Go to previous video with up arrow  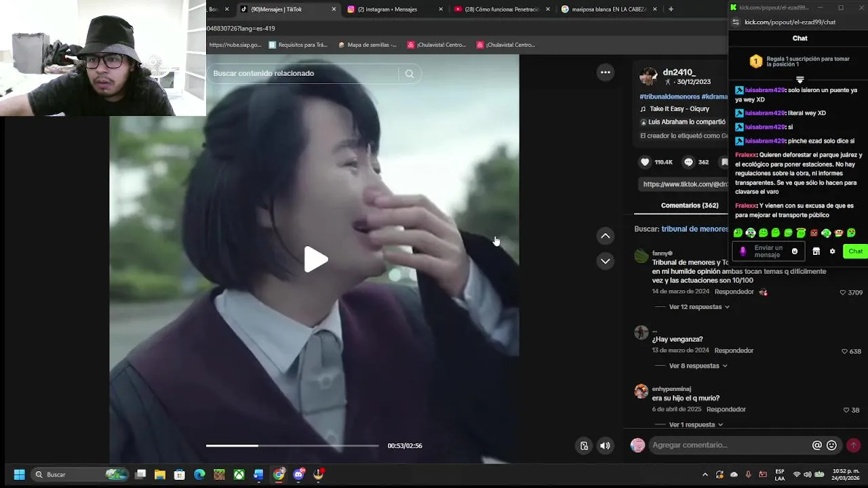click(606, 236)
